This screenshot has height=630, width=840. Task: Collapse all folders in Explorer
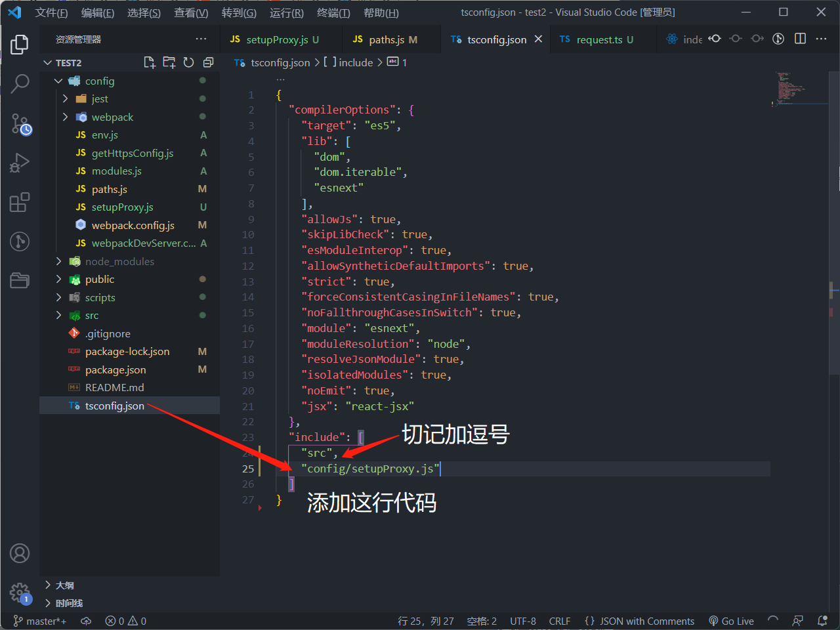209,62
